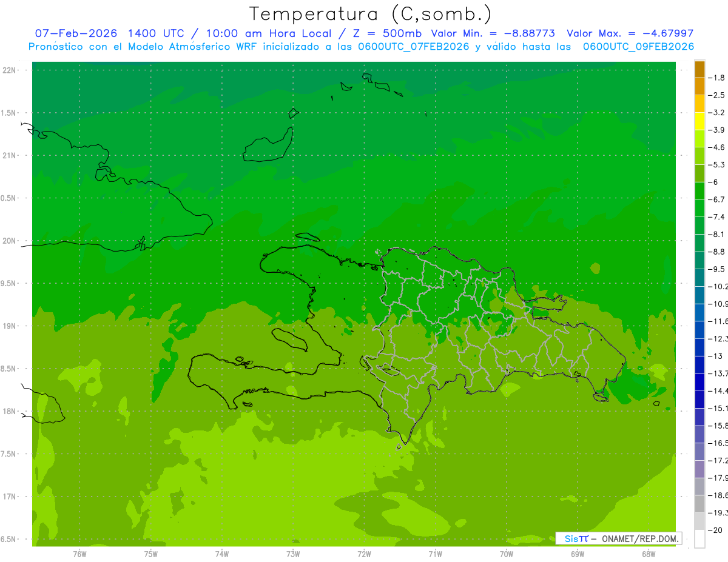Click the '-8.1' colorbar label
Screen dimensions: 728x562
click(x=716, y=234)
